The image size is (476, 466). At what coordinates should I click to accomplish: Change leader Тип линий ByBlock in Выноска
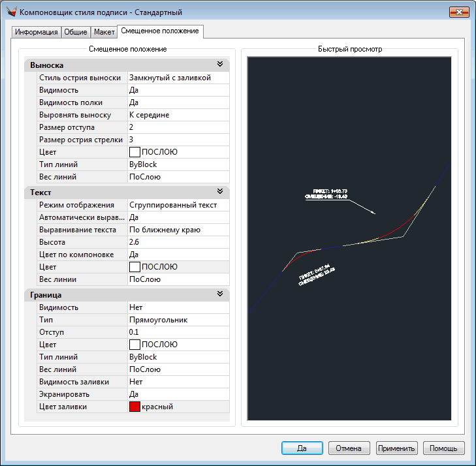tap(178, 164)
